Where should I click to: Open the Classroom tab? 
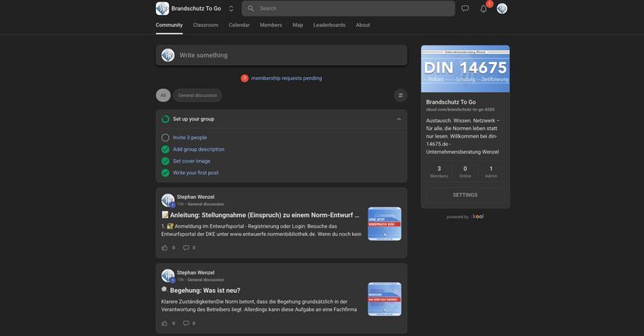(x=206, y=25)
